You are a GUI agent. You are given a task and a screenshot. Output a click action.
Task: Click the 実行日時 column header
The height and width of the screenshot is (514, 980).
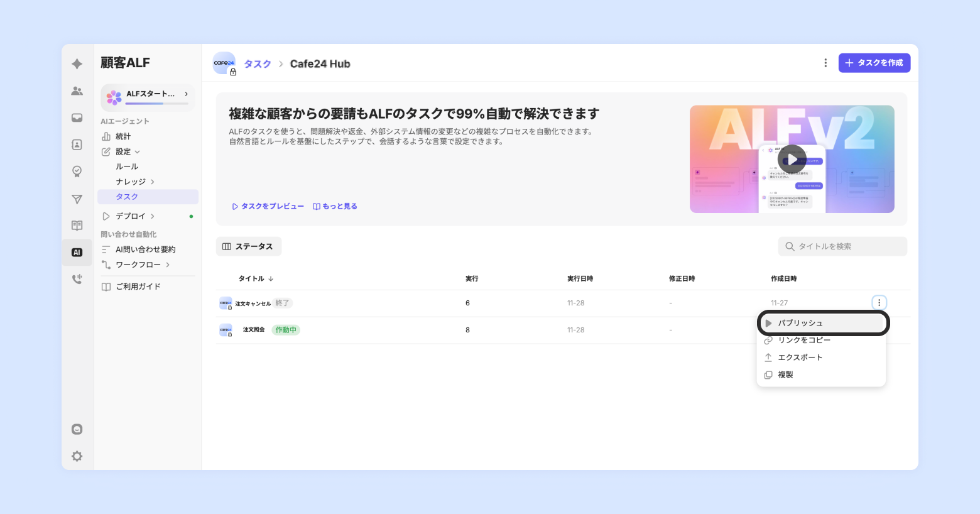pos(580,278)
